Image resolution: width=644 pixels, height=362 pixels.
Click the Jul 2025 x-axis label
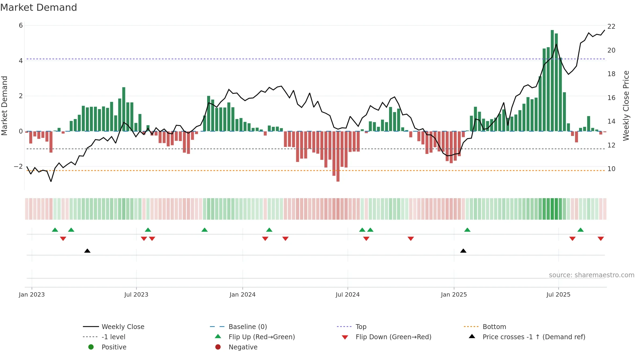pyautogui.click(x=558, y=294)
